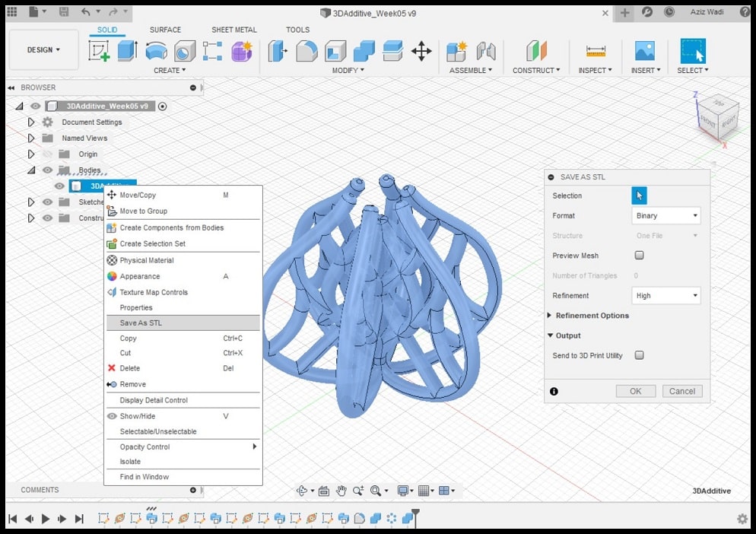756x534 pixels.
Task: Activate the root component radio button
Action: click(x=163, y=106)
